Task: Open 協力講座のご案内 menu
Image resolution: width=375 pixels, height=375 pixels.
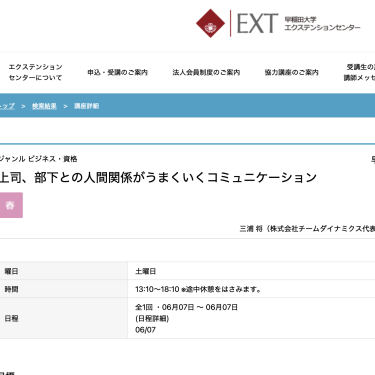Action: [x=292, y=72]
